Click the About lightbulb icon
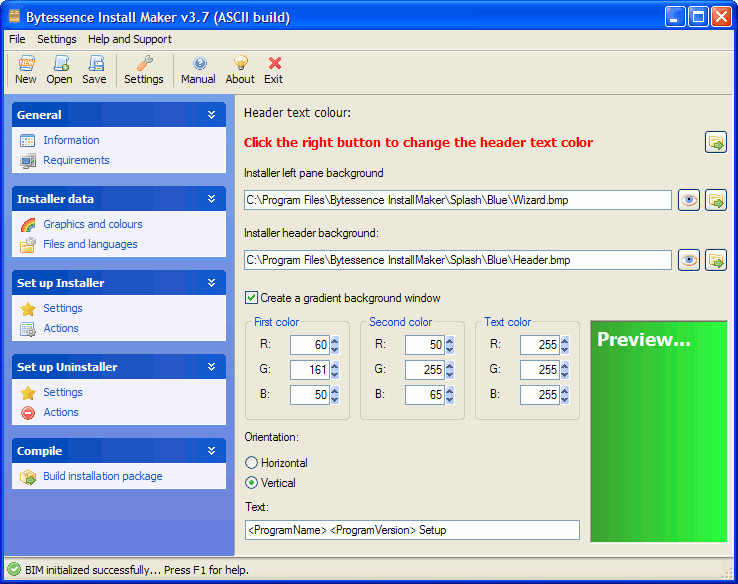The width and height of the screenshot is (738, 584). point(241,63)
